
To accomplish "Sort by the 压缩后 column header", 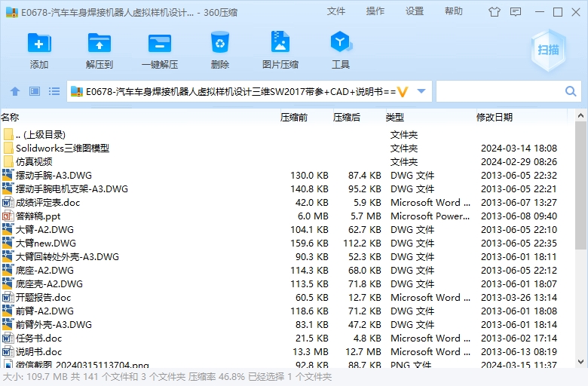I will (347, 118).
